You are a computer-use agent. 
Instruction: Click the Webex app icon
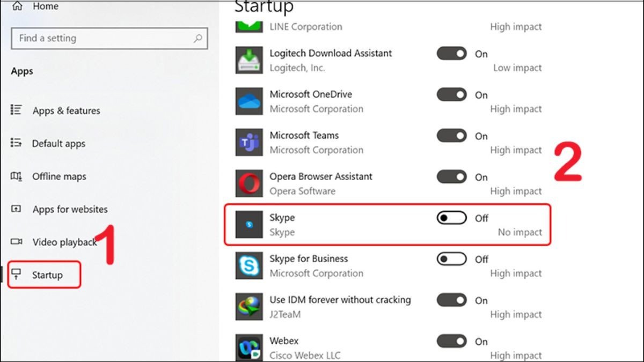[x=248, y=348]
